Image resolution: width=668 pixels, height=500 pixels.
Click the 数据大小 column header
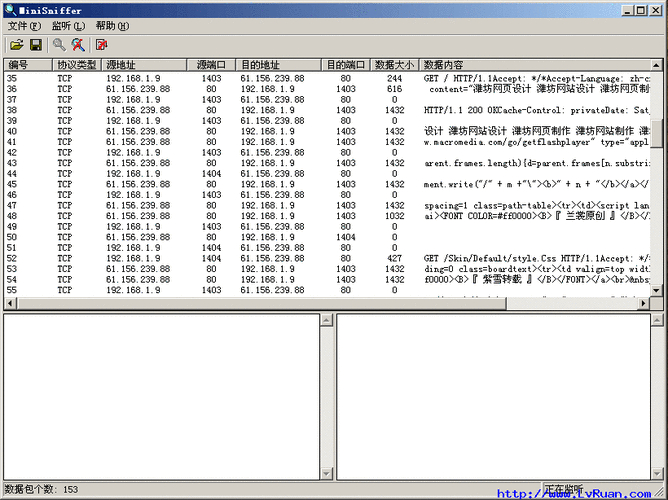click(394, 65)
